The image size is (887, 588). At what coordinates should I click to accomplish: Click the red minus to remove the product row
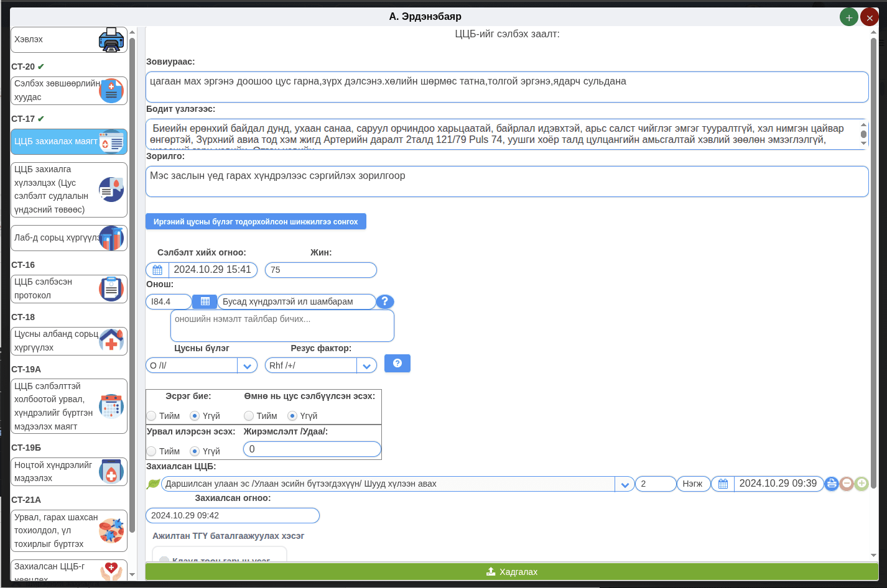click(x=846, y=484)
